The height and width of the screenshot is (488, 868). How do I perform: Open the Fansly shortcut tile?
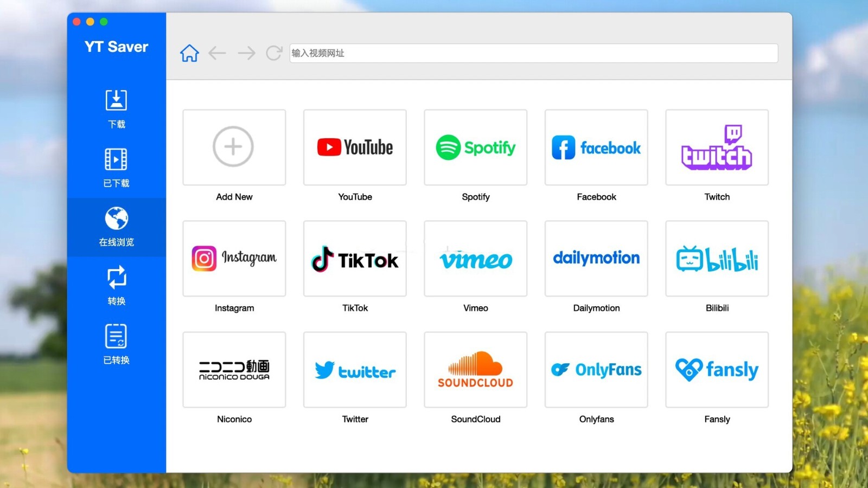(x=717, y=370)
